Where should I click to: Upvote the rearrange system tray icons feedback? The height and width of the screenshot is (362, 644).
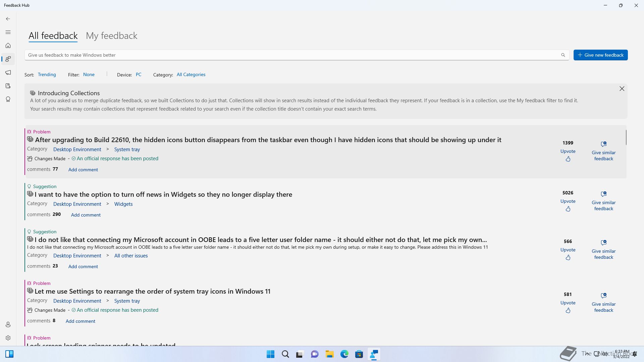568,307
